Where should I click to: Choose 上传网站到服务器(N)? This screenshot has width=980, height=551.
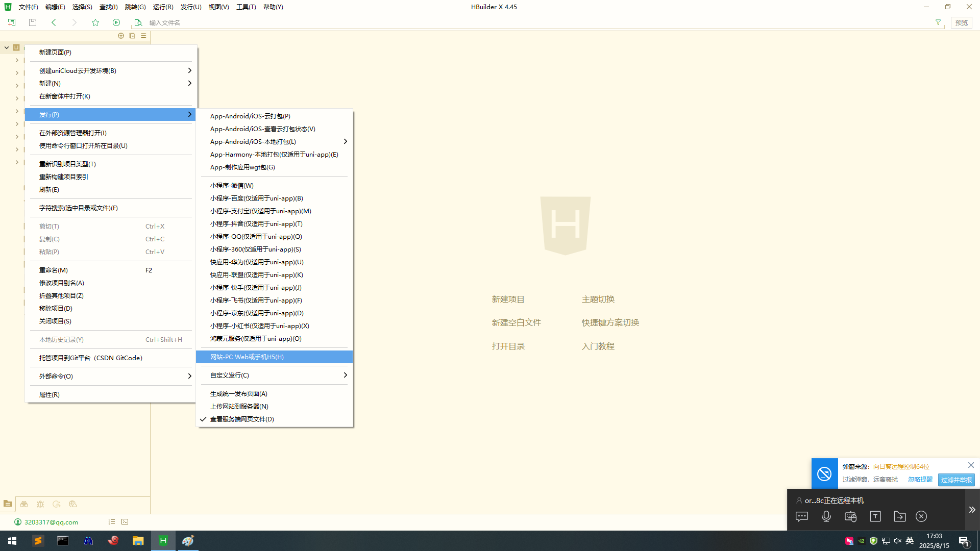(x=275, y=407)
